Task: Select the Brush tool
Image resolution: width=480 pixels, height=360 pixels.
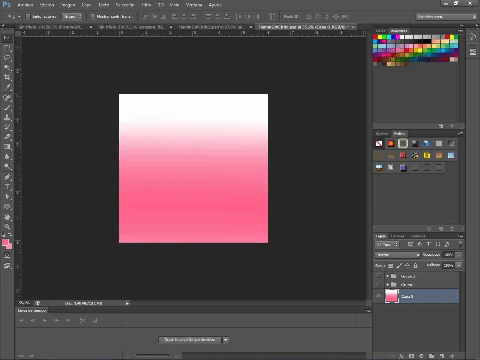Action: coord(7,108)
